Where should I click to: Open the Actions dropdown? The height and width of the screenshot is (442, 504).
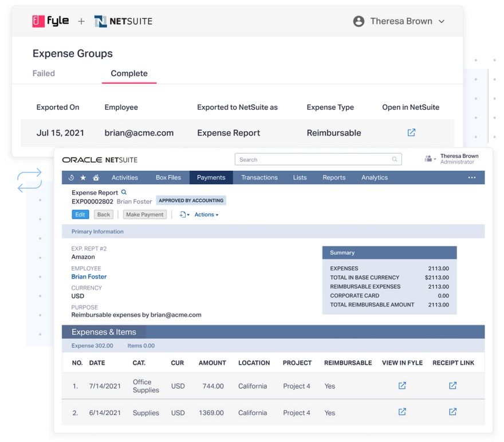tap(203, 214)
